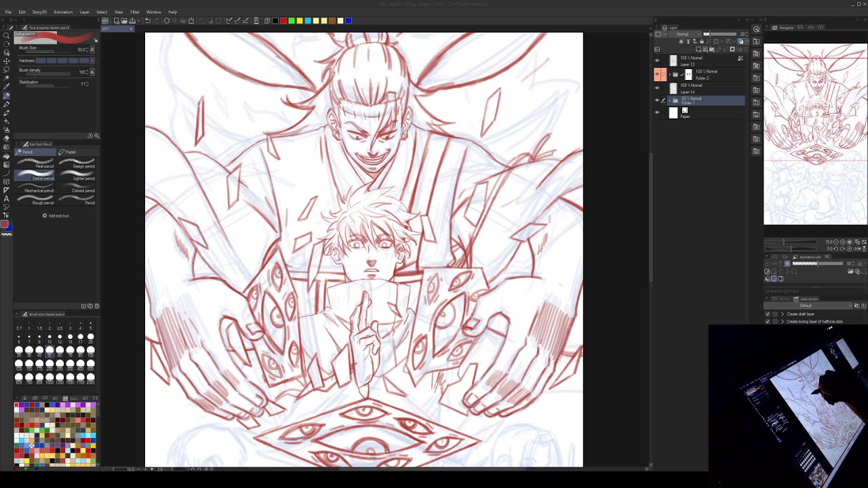Open the Animation menu
Viewport: 868px width, 488px height.
pos(63,12)
